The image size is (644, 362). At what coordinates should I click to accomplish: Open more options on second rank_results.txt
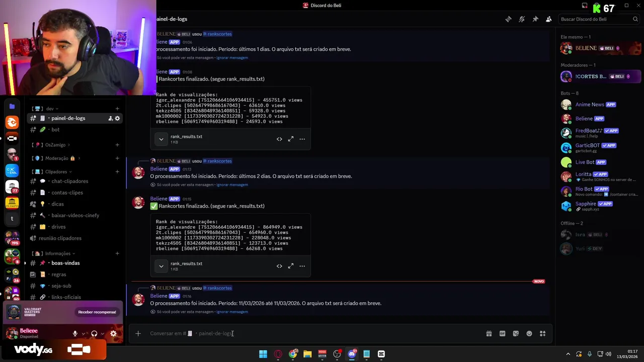pos(302,266)
